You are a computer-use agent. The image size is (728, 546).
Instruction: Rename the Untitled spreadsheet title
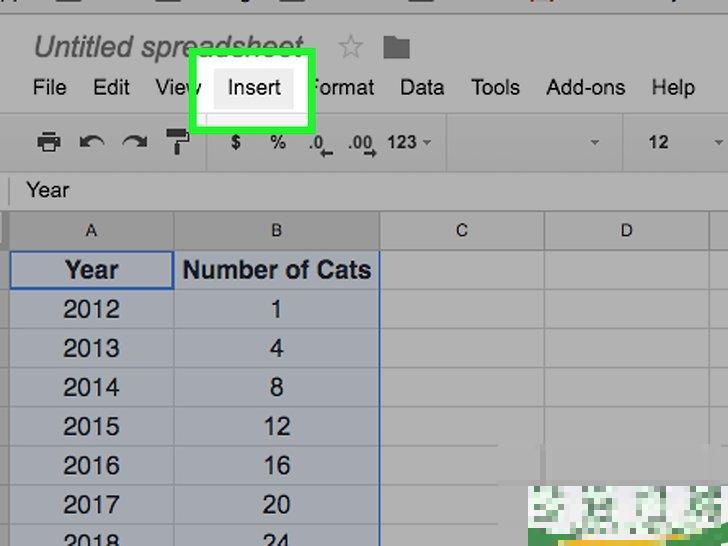(x=168, y=47)
